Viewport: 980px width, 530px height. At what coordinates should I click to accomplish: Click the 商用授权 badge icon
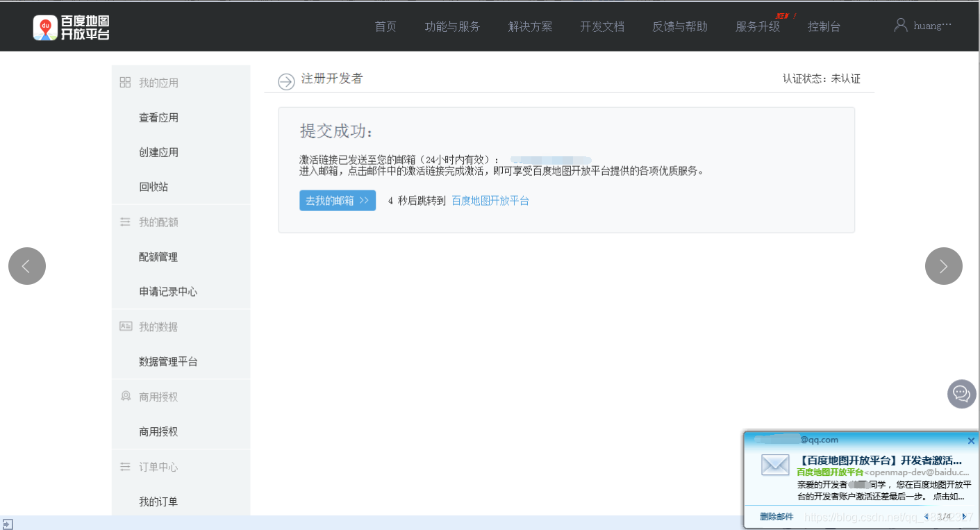(125, 396)
